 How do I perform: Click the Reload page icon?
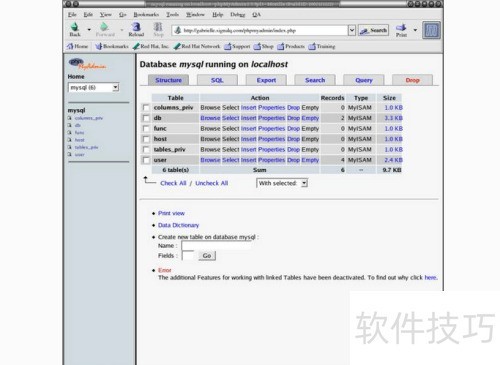click(136, 27)
